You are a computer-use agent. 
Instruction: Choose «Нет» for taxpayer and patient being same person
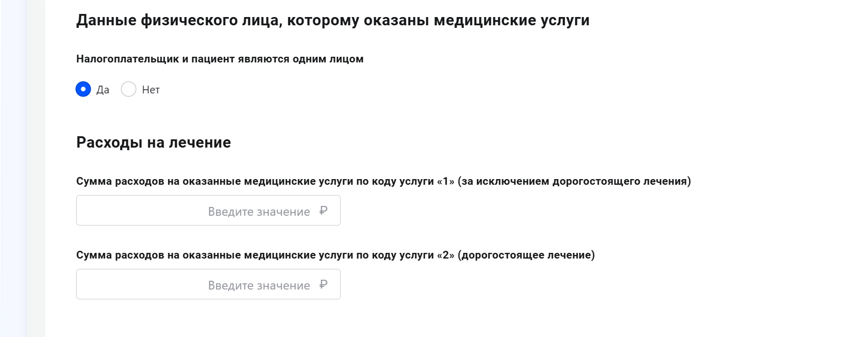pyautogui.click(x=128, y=89)
